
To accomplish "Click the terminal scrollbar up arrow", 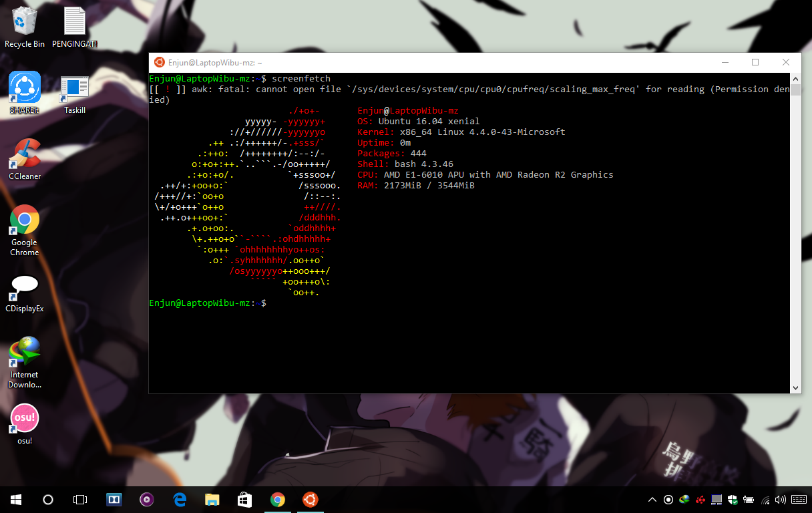I will pos(795,78).
